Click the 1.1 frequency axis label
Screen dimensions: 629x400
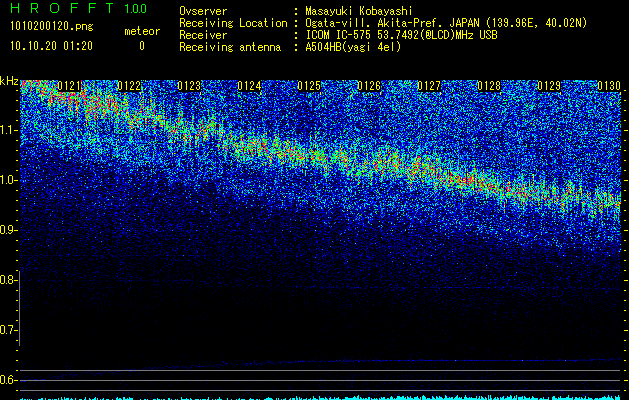[x=9, y=130]
